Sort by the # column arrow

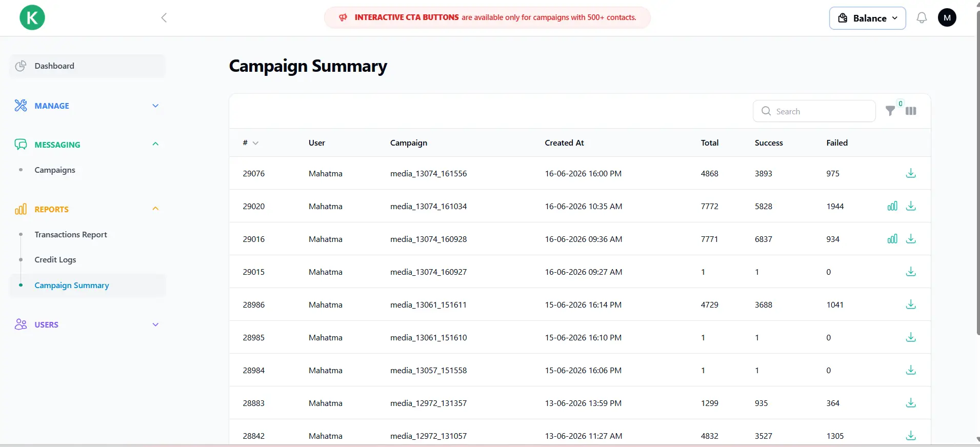(x=255, y=143)
